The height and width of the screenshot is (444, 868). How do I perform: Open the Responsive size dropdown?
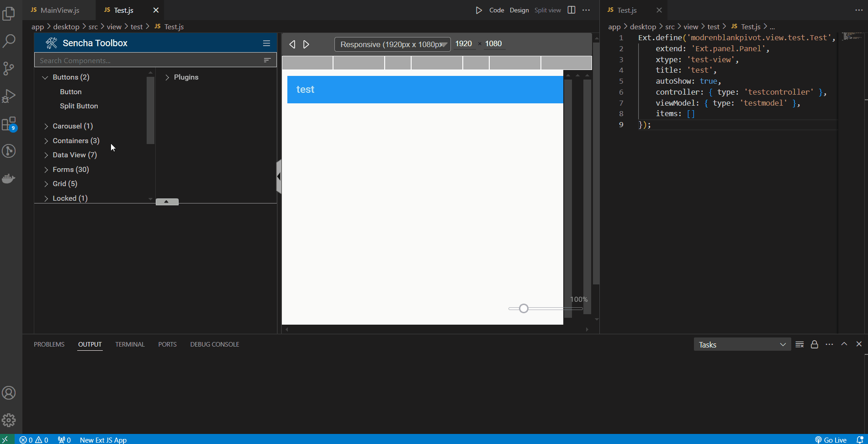(392, 44)
